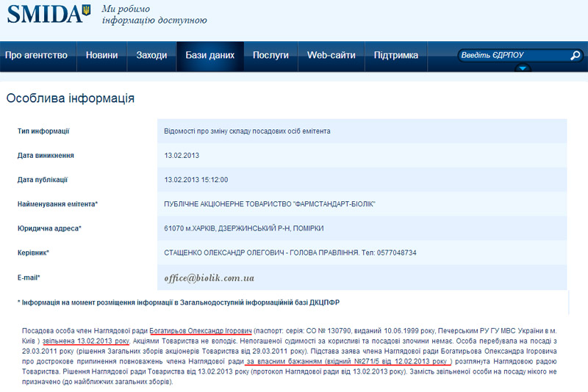The width and height of the screenshot is (588, 392).
Task: Click the Тип информації label
Action: (43, 131)
